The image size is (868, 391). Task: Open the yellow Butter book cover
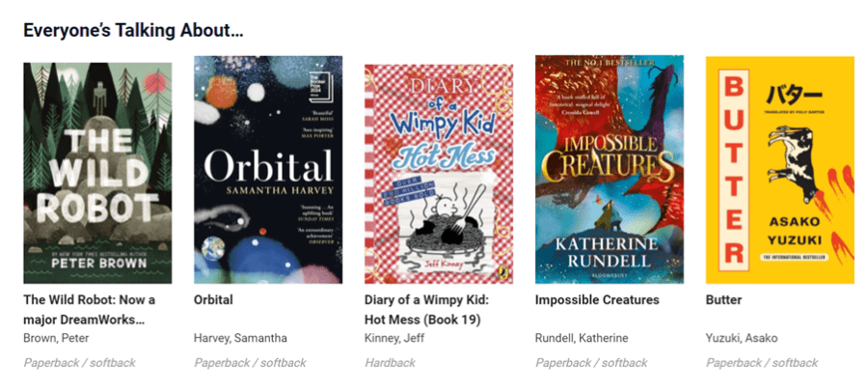pyautogui.click(x=779, y=170)
